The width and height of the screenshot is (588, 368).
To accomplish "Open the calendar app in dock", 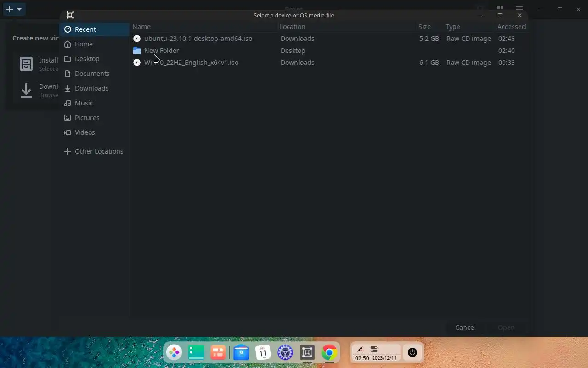I will click(263, 353).
